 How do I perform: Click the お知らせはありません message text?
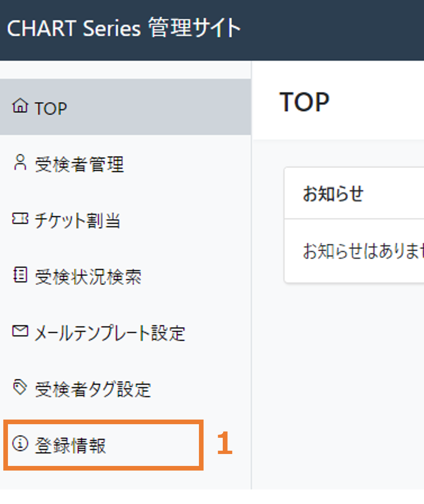[363, 250]
